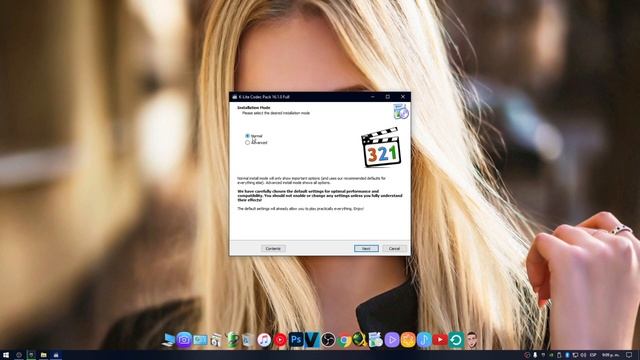Screen dimensions: 640x360
Task: Open the blue music note app in the dock
Action: (x=424, y=340)
